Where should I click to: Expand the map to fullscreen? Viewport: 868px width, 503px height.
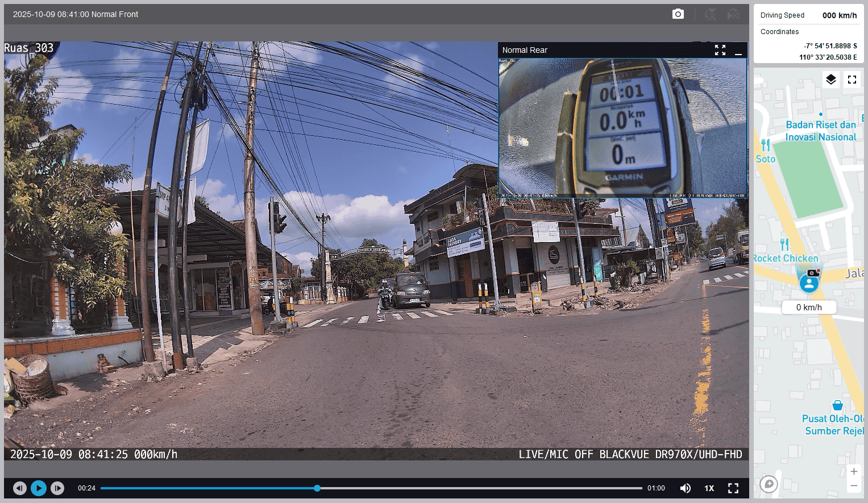point(852,80)
